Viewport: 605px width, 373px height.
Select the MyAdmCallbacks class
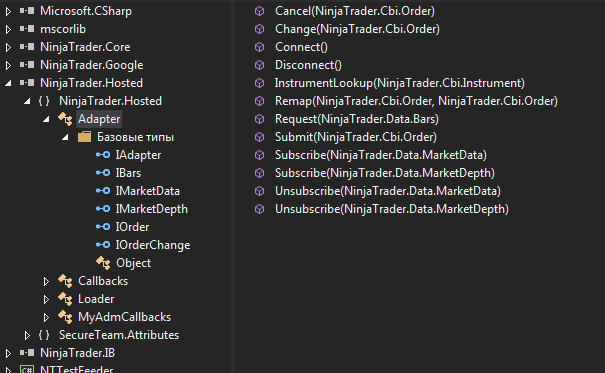click(x=125, y=317)
